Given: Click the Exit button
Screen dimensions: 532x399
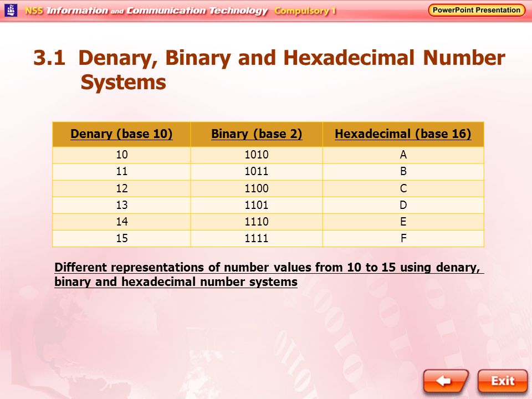Looking at the screenshot, I should click(x=503, y=381).
